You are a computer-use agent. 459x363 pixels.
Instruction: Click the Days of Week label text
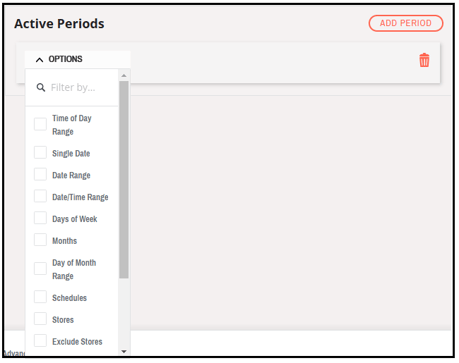[75, 219]
